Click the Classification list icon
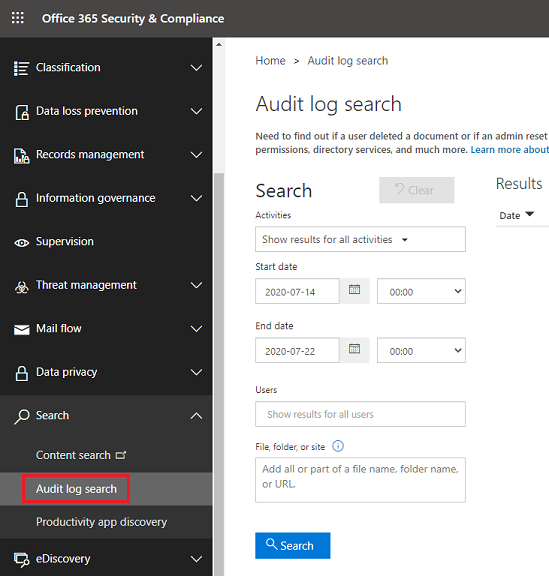This screenshot has width=549, height=576. (x=21, y=68)
